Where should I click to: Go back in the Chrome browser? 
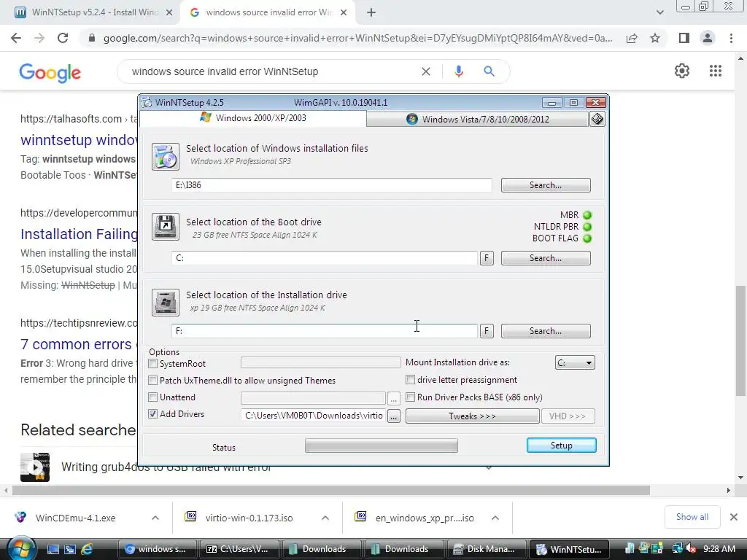click(x=16, y=38)
